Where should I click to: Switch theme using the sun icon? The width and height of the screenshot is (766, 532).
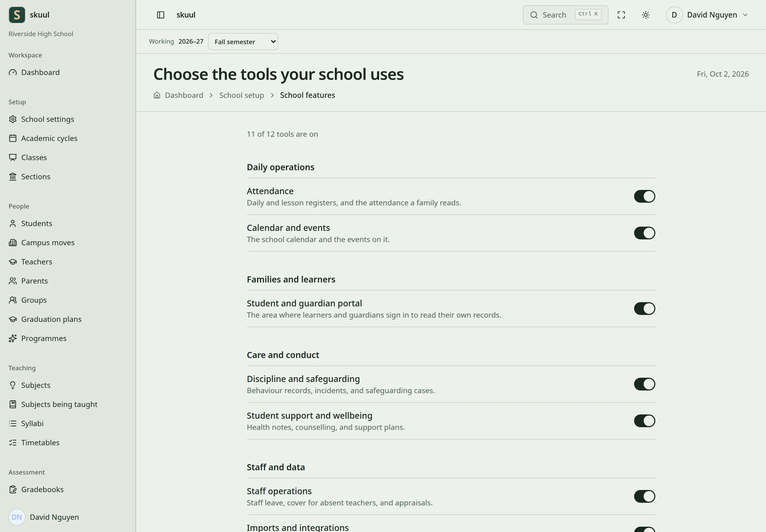pyautogui.click(x=646, y=15)
